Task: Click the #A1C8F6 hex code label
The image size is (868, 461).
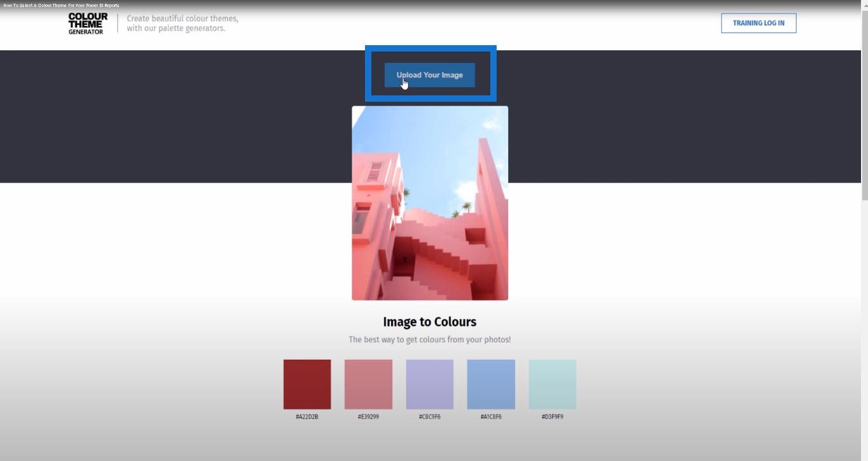Action: 491,417
